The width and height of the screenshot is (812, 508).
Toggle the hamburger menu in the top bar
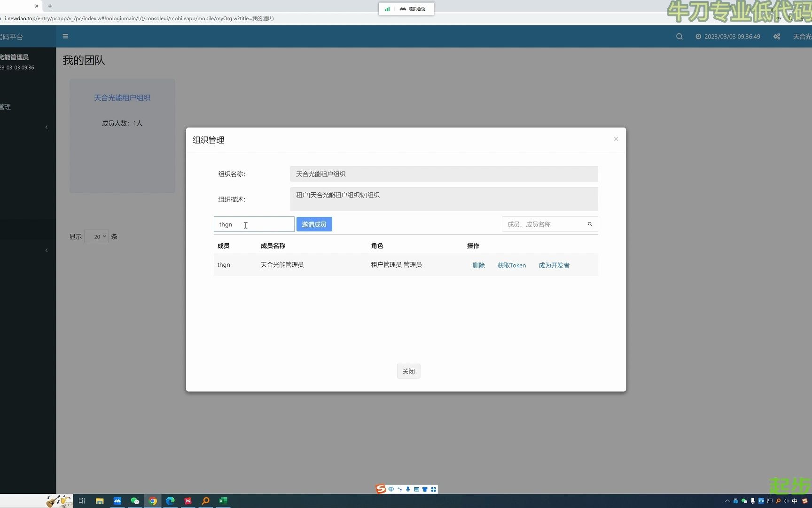tap(65, 36)
